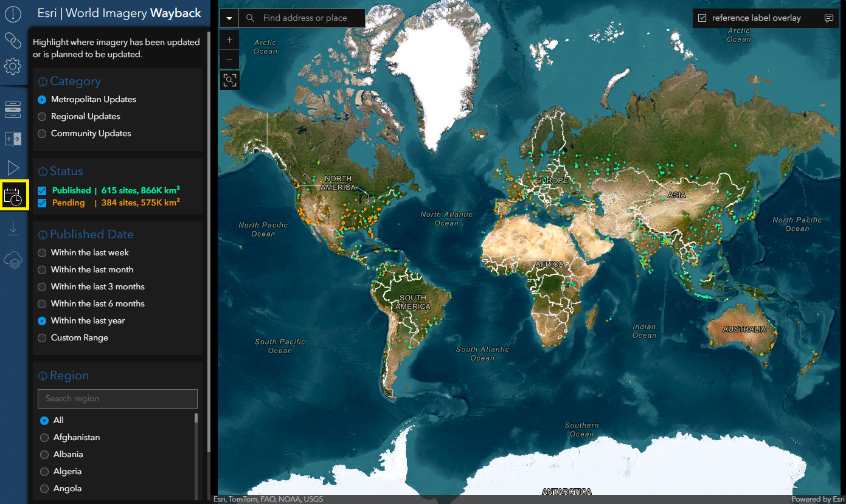Start the animation mode play icon

point(13,168)
